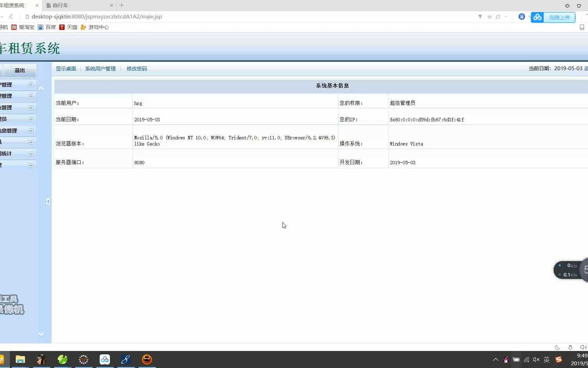Collapse the sidebar using the left arrow handle
The image size is (588, 368).
point(48,201)
